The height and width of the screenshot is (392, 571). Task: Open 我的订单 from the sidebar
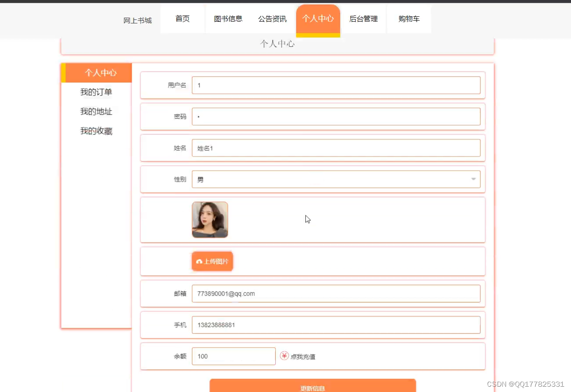click(96, 92)
